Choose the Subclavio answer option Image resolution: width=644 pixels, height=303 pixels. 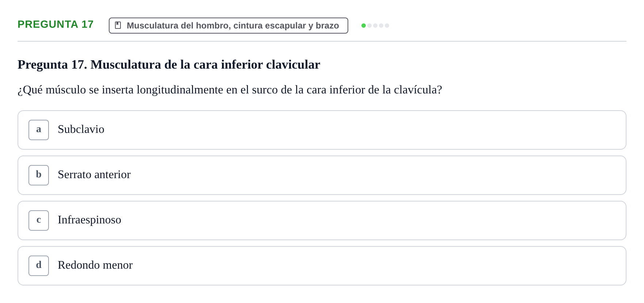[x=322, y=130]
